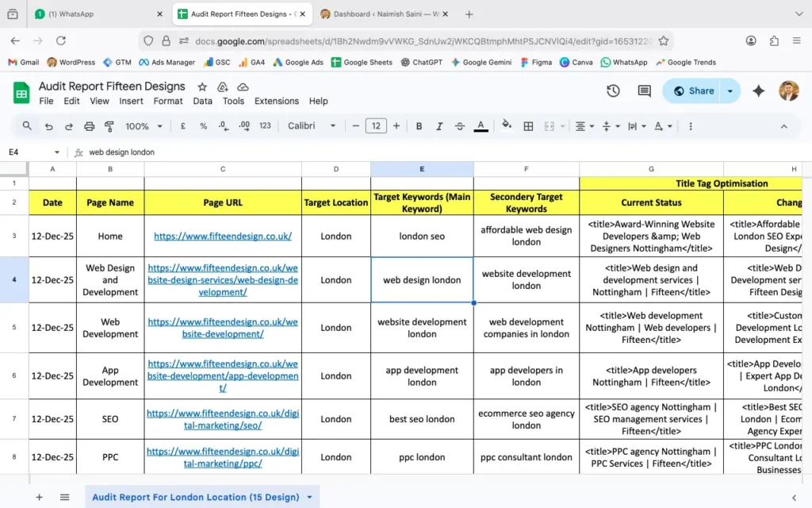
Task: Open more number formats 123
Action: [x=265, y=126]
